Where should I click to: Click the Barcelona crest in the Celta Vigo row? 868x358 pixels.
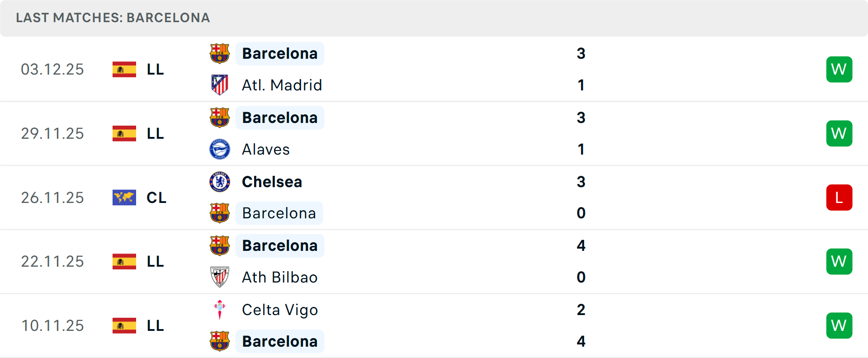tap(220, 341)
